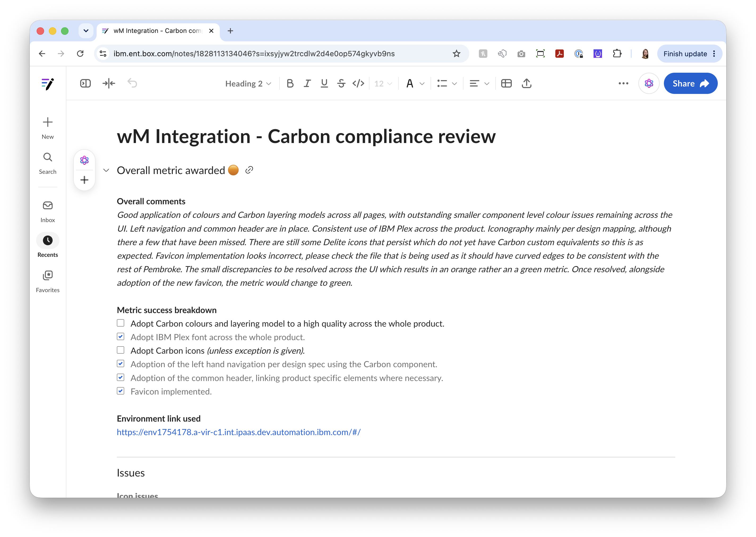The image size is (756, 537).
Task: Apply bold formatting
Action: [x=290, y=83]
